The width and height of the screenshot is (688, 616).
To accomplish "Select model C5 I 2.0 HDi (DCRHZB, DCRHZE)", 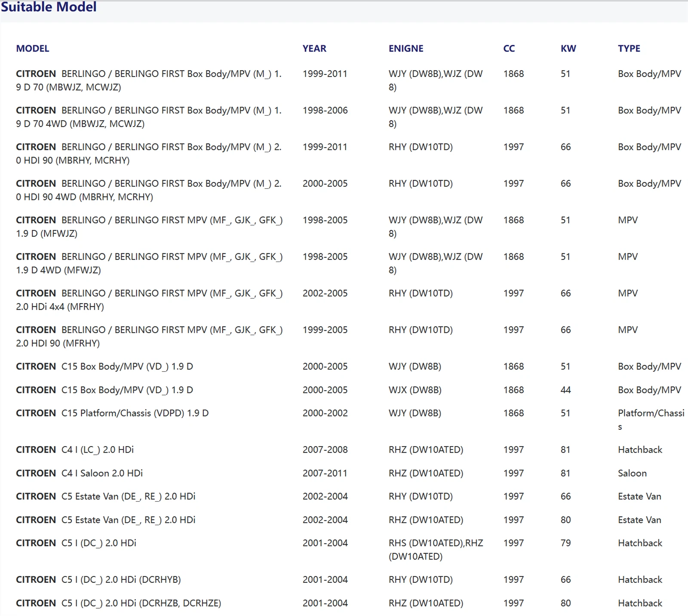I will (119, 604).
